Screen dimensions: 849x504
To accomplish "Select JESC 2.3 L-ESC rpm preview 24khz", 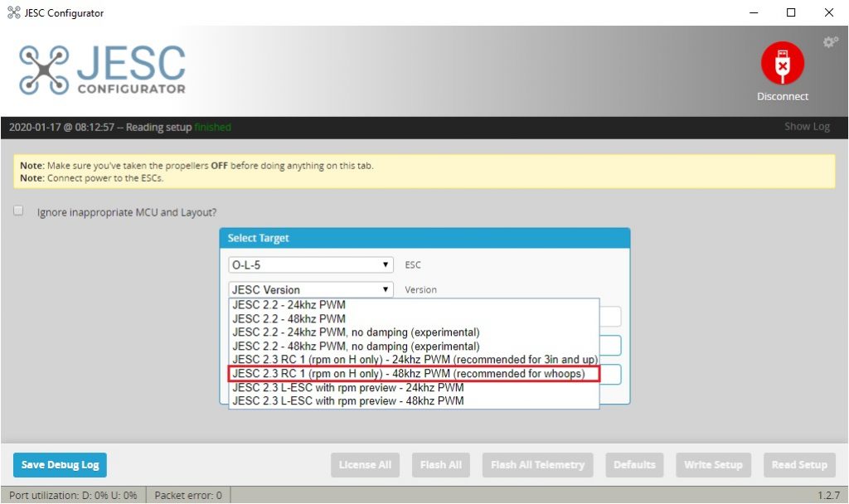I will [x=414, y=388].
